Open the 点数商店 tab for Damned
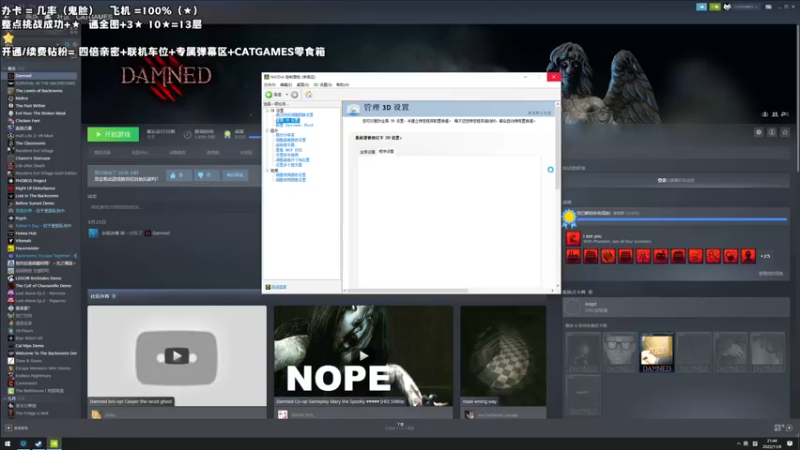 177,153
